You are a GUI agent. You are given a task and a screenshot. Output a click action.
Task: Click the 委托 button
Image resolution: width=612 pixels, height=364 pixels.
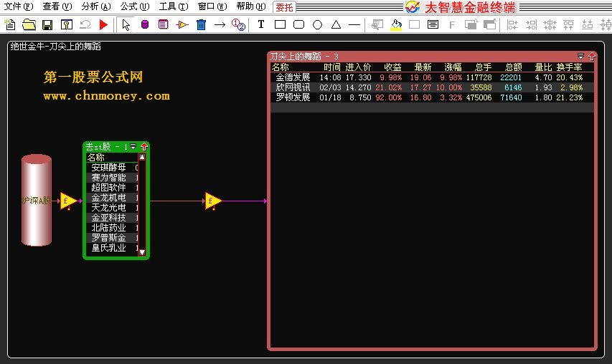[x=284, y=7]
